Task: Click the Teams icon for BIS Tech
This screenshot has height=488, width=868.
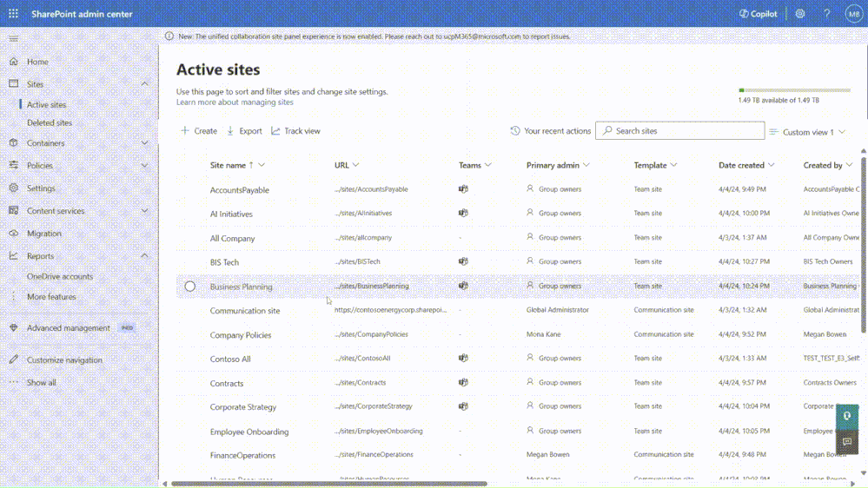Action: click(x=463, y=261)
